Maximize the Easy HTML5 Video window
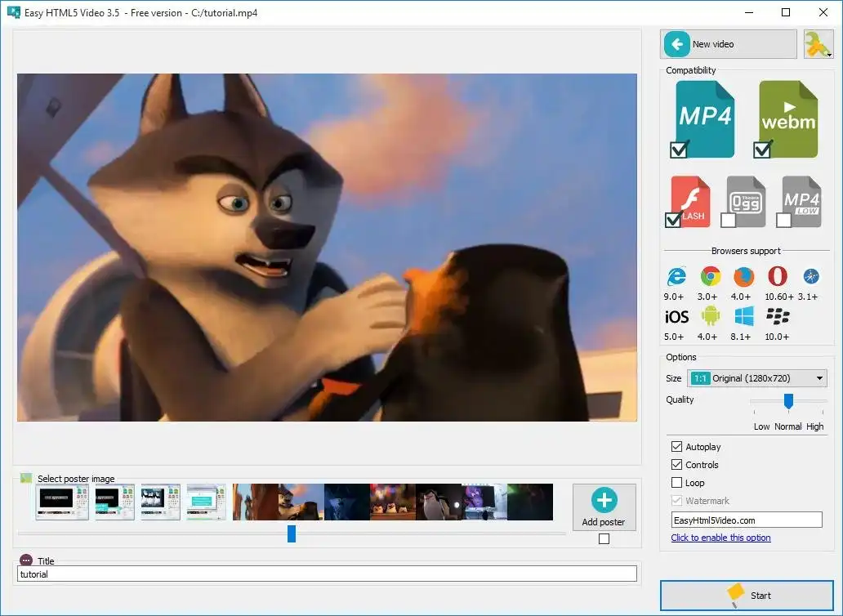The width and height of the screenshot is (843, 616). point(786,12)
